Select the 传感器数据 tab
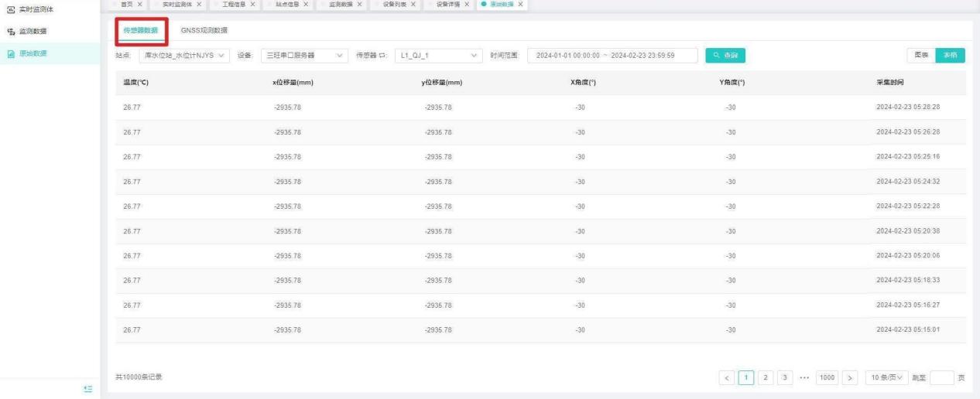Screen dimensions: 980x399 pos(140,30)
